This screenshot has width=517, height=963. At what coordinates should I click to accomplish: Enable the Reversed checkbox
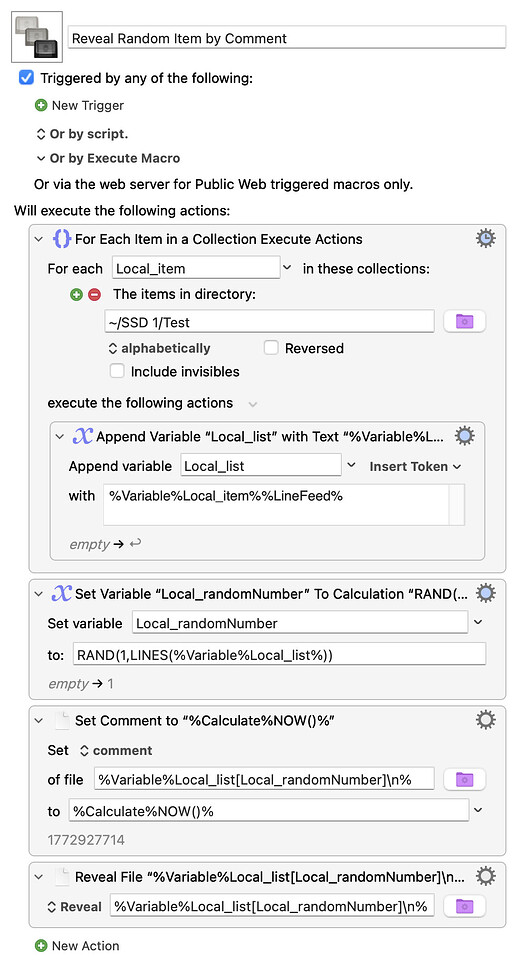[271, 348]
